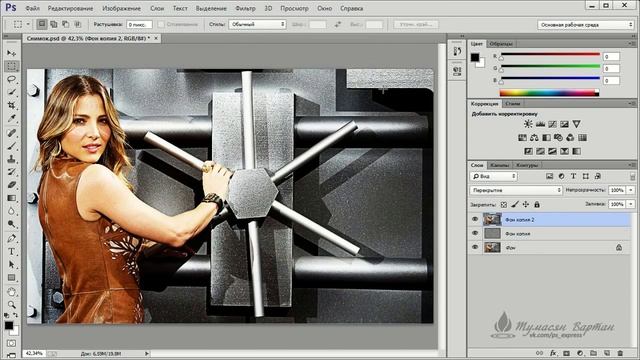640x360 pixels.
Task: Add a Color Balance adjustment
Action: click(534, 138)
